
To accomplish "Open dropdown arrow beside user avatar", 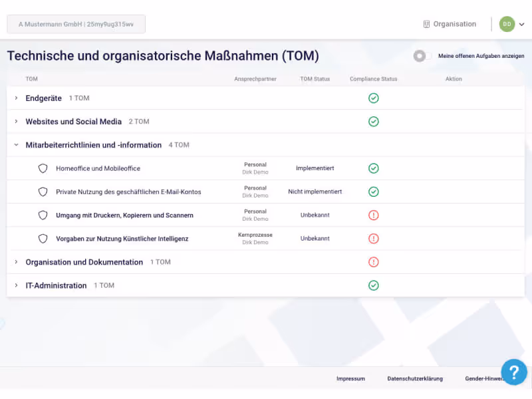I will [522, 24].
